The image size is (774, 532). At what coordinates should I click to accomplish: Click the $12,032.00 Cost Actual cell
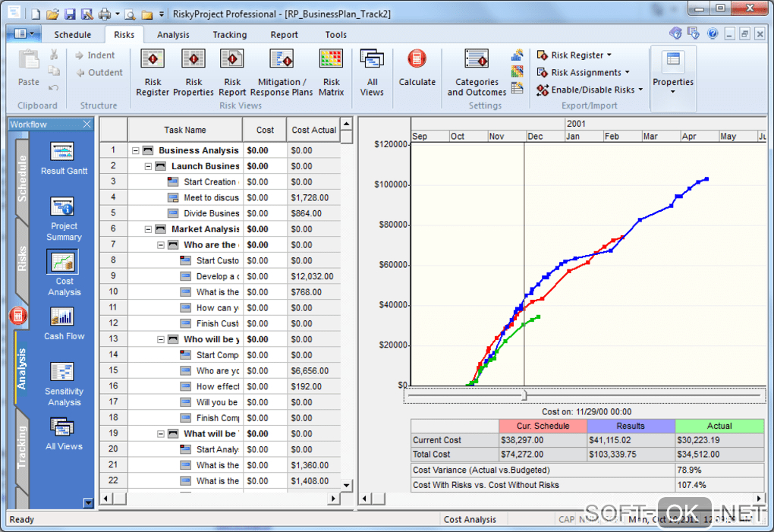(313, 276)
